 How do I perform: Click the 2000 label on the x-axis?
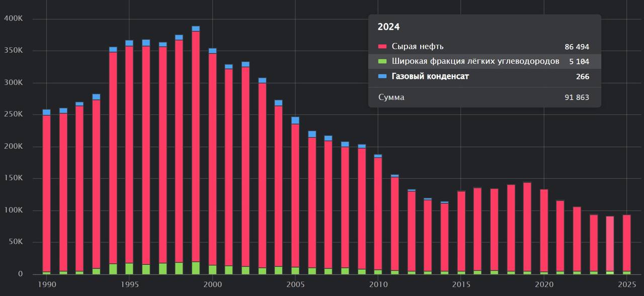point(212,285)
